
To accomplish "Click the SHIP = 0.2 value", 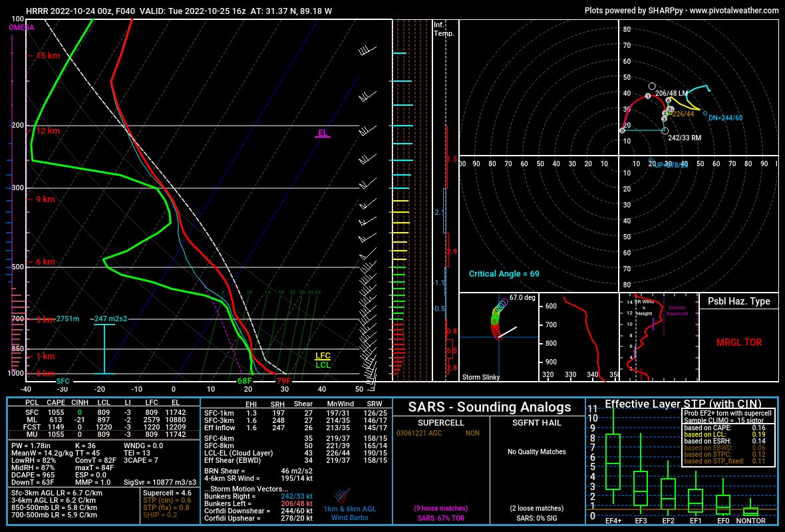I will [x=160, y=515].
